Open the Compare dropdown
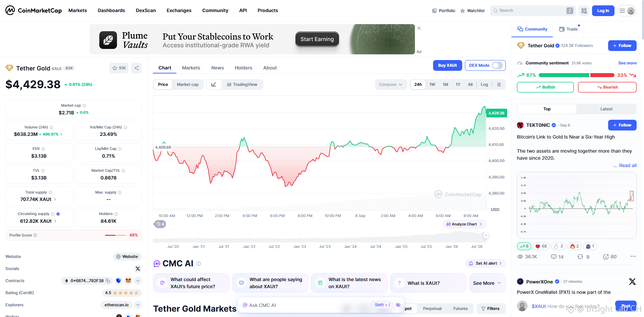The image size is (644, 317). point(391,85)
